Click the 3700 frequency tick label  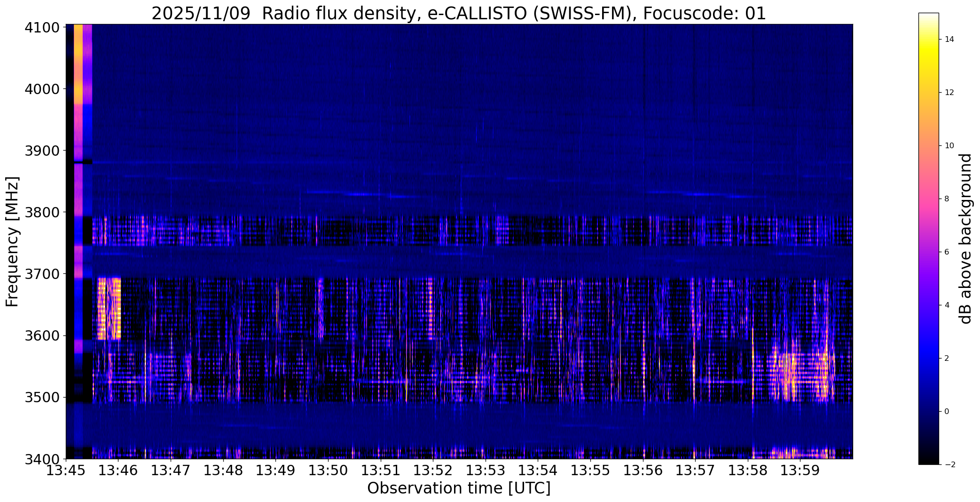point(42,274)
